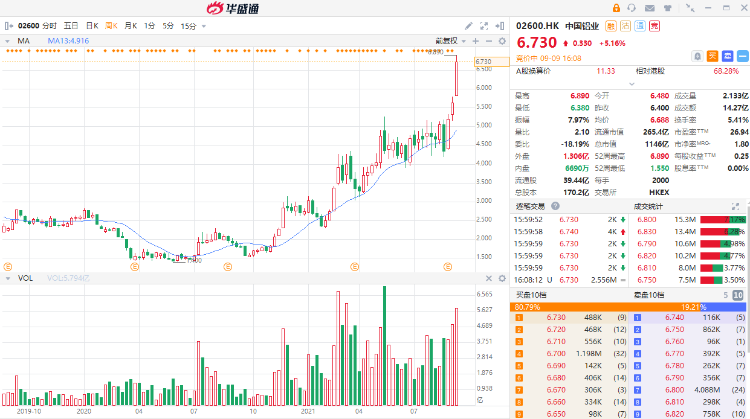Click bid level 1 price 6.730
Screen dimensions: 750x419
coord(556,317)
